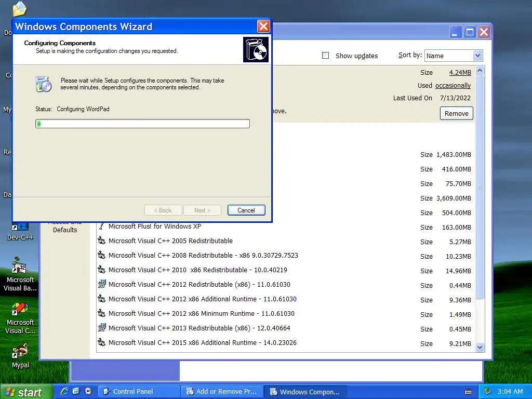The image size is (532, 399).
Task: Launch Internet Explorer from quick launch
Action: click(64, 391)
